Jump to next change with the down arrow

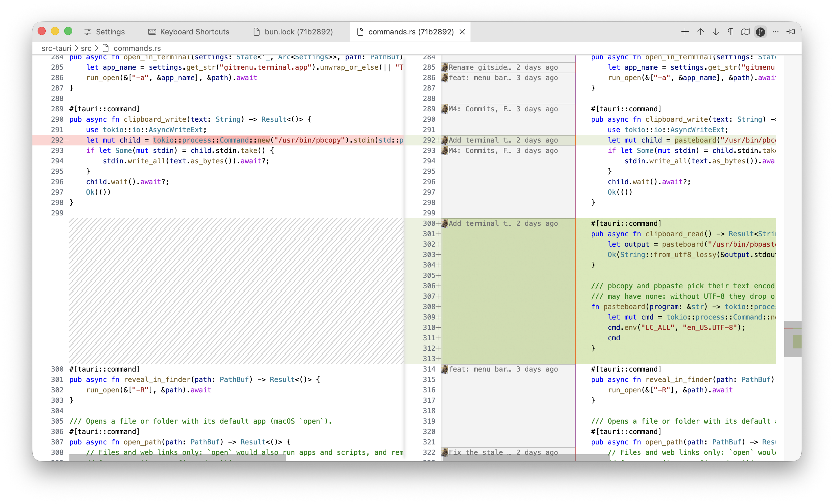tap(715, 32)
